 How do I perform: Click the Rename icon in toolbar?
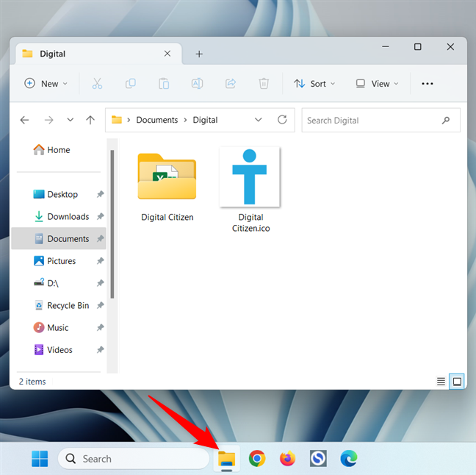(197, 84)
